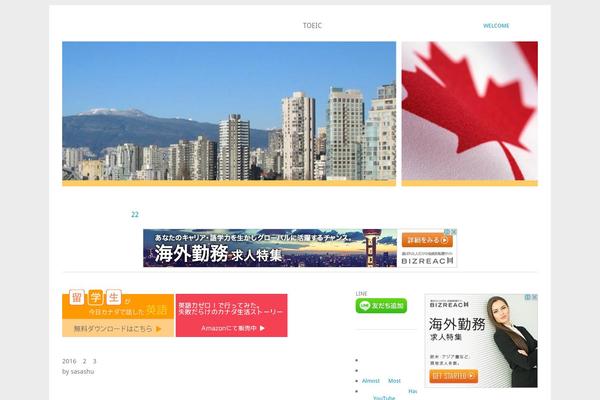Close the sidebar BizReach ad
The width and height of the screenshot is (600, 400).
(535, 297)
